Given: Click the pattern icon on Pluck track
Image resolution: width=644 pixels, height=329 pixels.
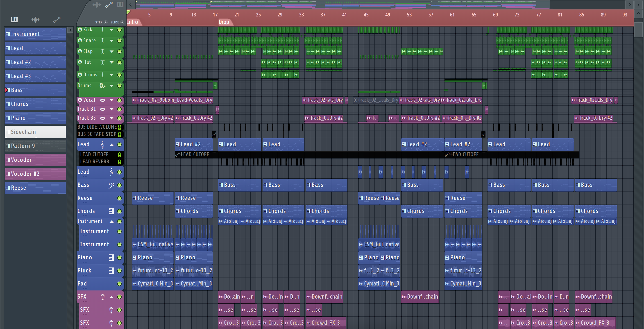Looking at the screenshot, I should coord(111,270).
